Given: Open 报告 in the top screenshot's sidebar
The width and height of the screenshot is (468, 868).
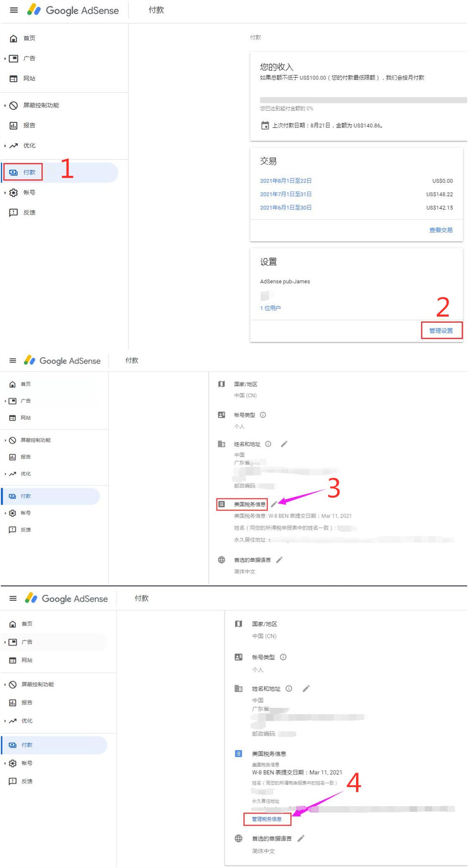Looking at the screenshot, I should 29,125.
